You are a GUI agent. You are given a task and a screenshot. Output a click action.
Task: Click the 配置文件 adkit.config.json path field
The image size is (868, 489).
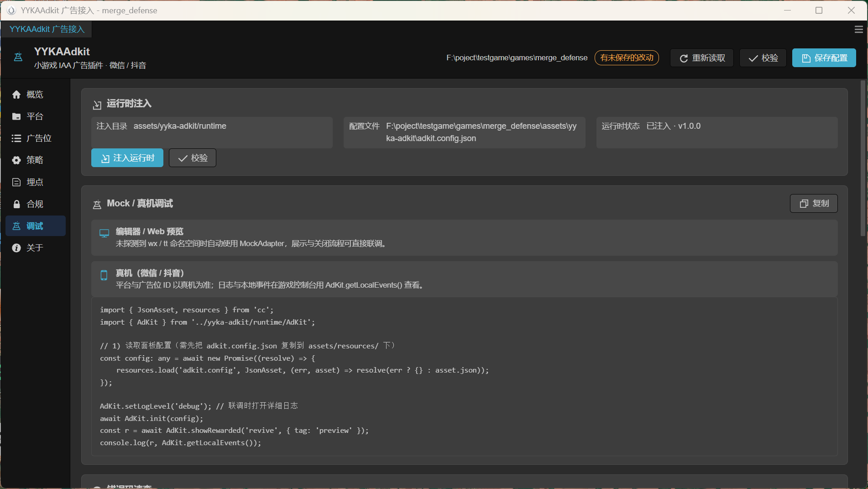coord(465,132)
